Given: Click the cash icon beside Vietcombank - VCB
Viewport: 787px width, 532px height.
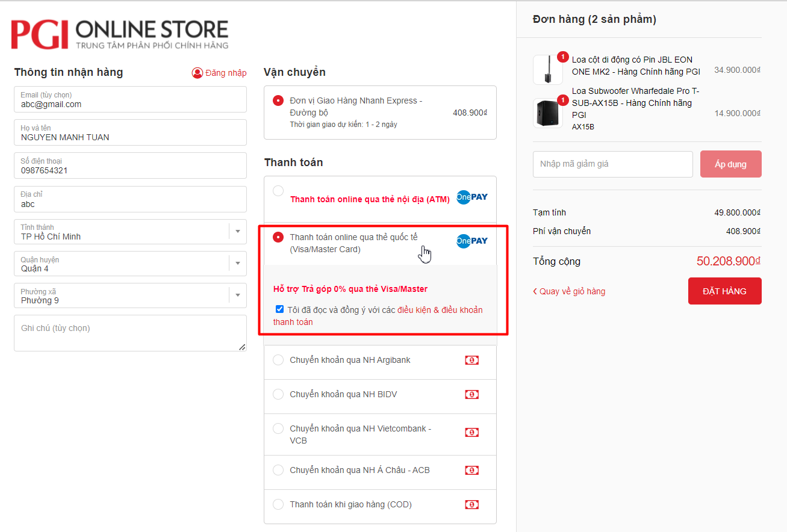Looking at the screenshot, I should [x=472, y=432].
